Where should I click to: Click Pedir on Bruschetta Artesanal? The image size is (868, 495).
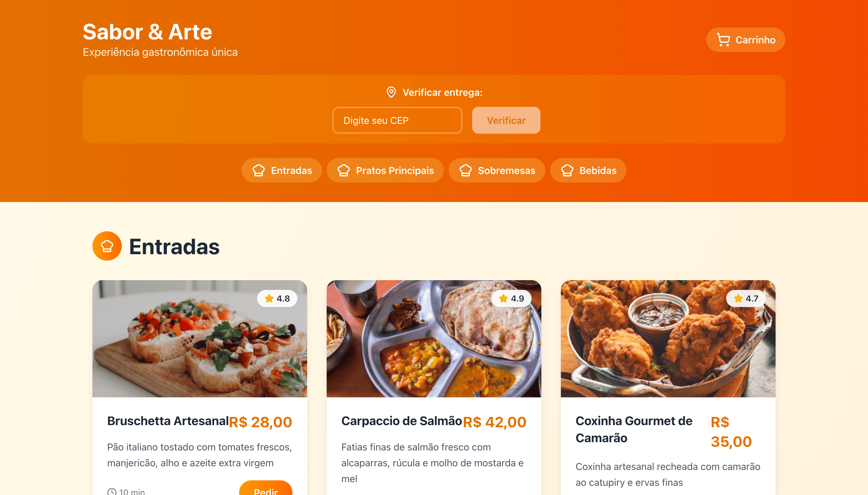coord(266,490)
